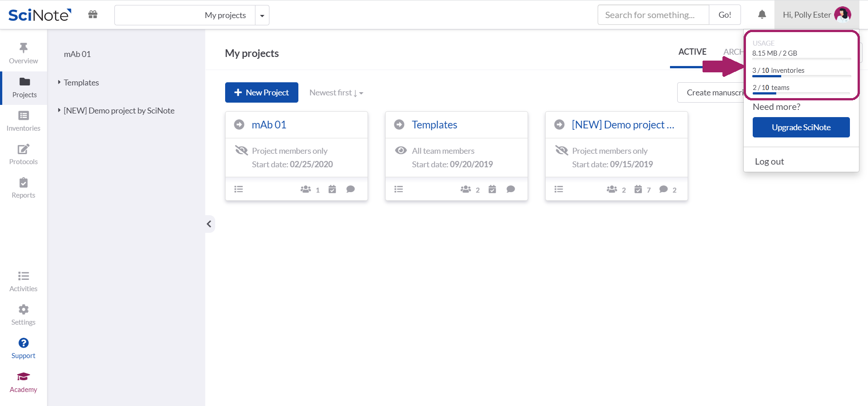
Task: Open users icon on NEW Demo project card
Action: [x=612, y=189]
